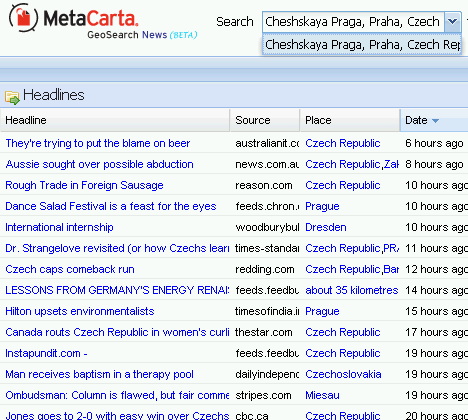Open 'Dr. Strangelove revisited' headline
Viewport: 468px width, 420px height.
[x=117, y=248]
